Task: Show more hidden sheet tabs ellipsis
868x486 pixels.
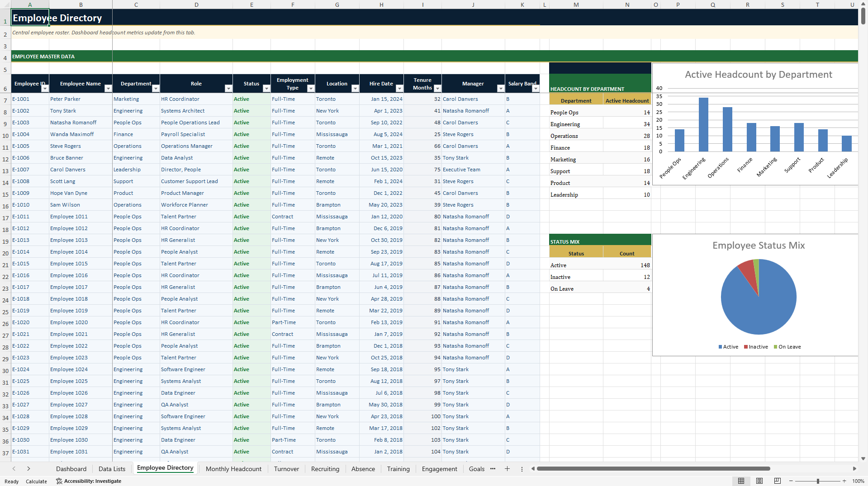Action: (493, 469)
